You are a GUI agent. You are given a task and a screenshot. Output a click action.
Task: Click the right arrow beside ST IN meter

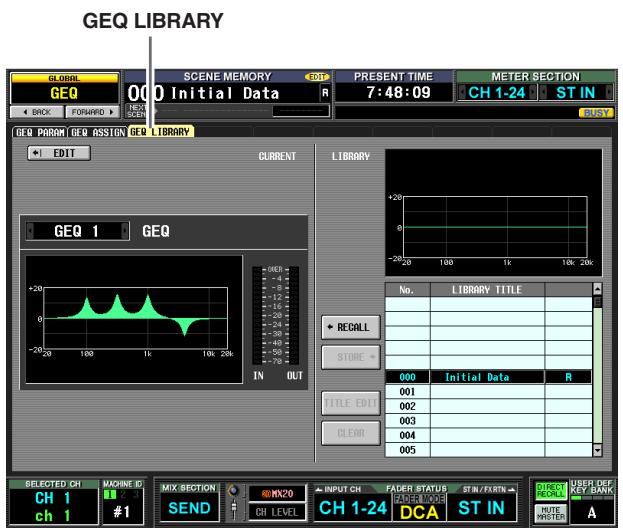[x=609, y=93]
